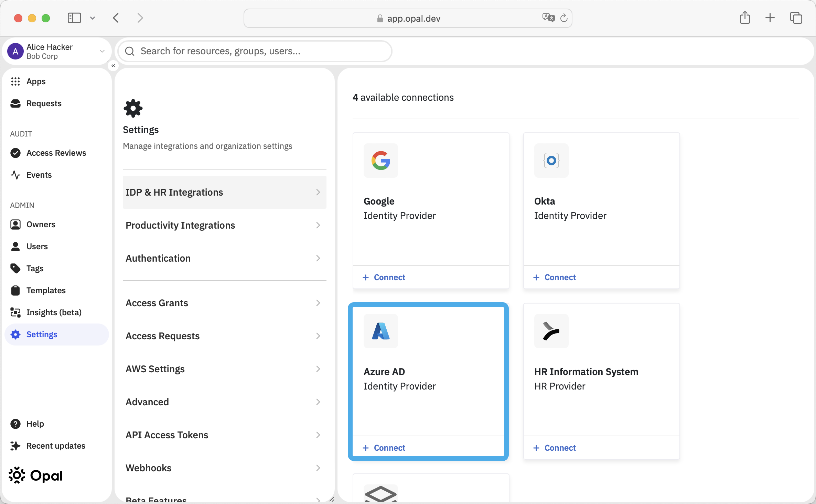Click the Recent updates sparkle icon
This screenshot has width=816, height=504.
[15, 446]
